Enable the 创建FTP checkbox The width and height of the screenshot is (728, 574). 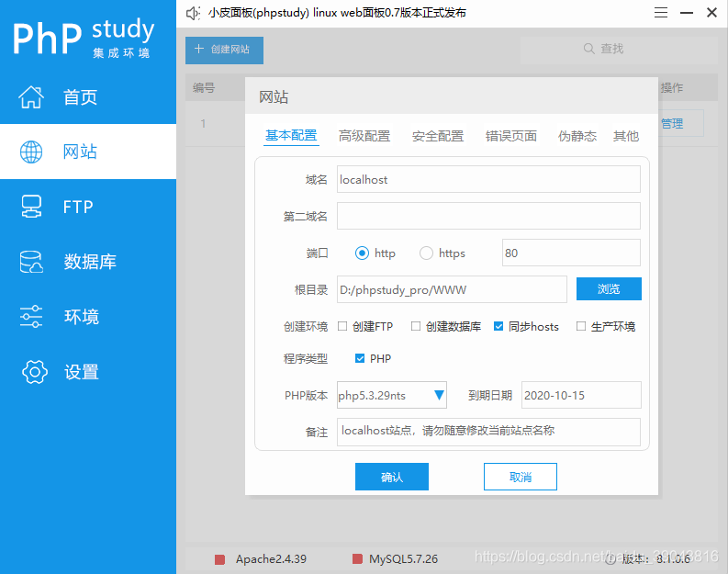[342, 326]
